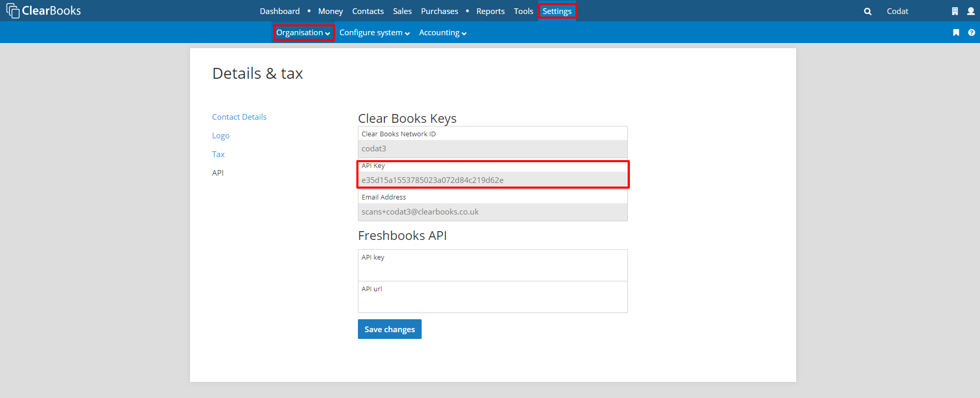Click the Clear Books Keys heading

pyautogui.click(x=407, y=119)
